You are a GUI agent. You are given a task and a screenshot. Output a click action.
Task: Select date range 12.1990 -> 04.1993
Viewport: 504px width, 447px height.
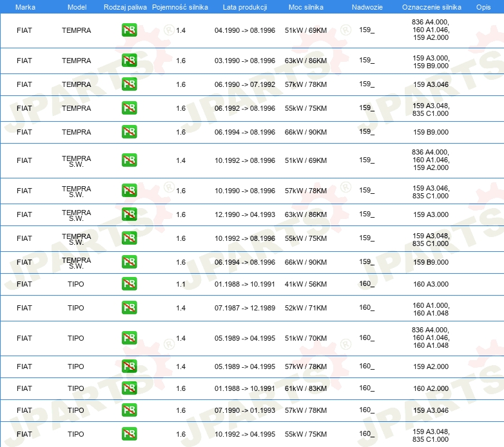(245, 214)
